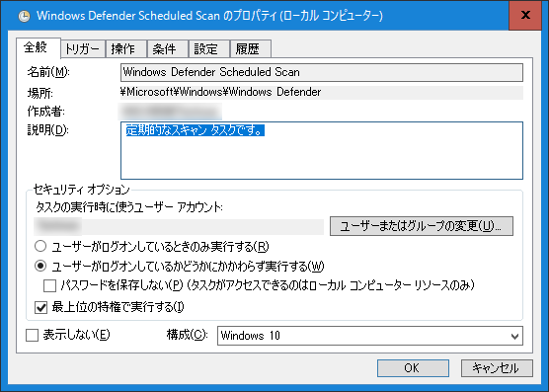Expand the 構成 dropdown showing Windows 10
Screen dimensions: 549x392
tap(370, 336)
